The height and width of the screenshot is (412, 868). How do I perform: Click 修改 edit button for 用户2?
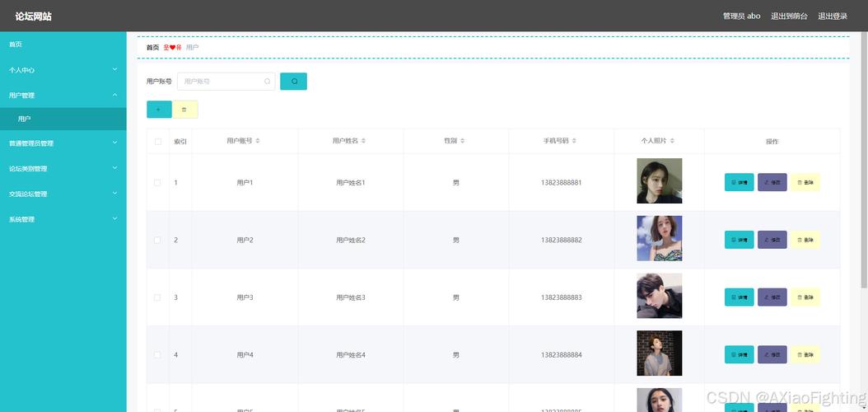pos(772,240)
